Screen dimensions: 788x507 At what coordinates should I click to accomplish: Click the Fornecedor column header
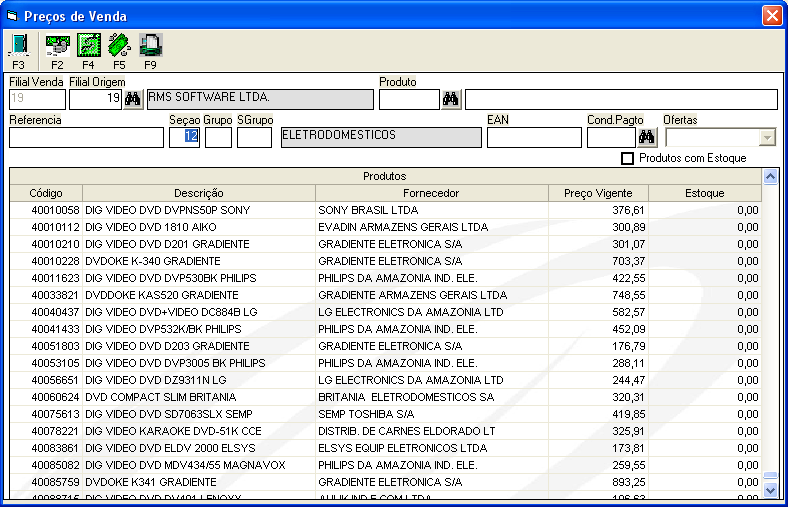[x=432, y=193]
